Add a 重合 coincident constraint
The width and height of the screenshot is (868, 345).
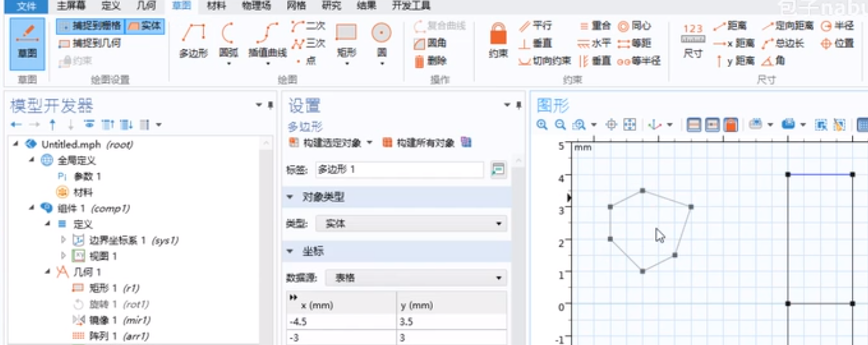pyautogui.click(x=595, y=25)
